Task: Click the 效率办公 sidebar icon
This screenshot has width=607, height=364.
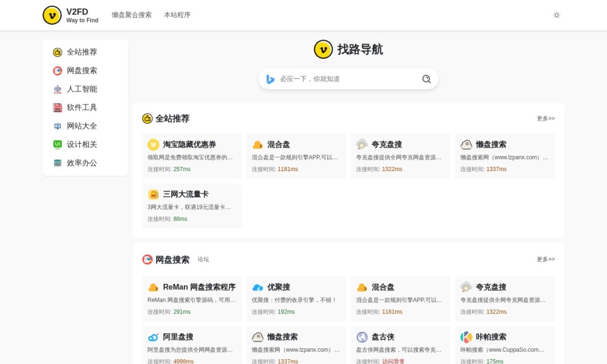Action: pos(58,163)
